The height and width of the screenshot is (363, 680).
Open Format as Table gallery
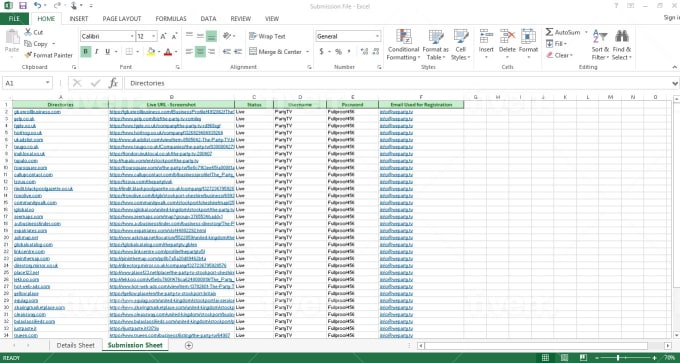pos(435,45)
